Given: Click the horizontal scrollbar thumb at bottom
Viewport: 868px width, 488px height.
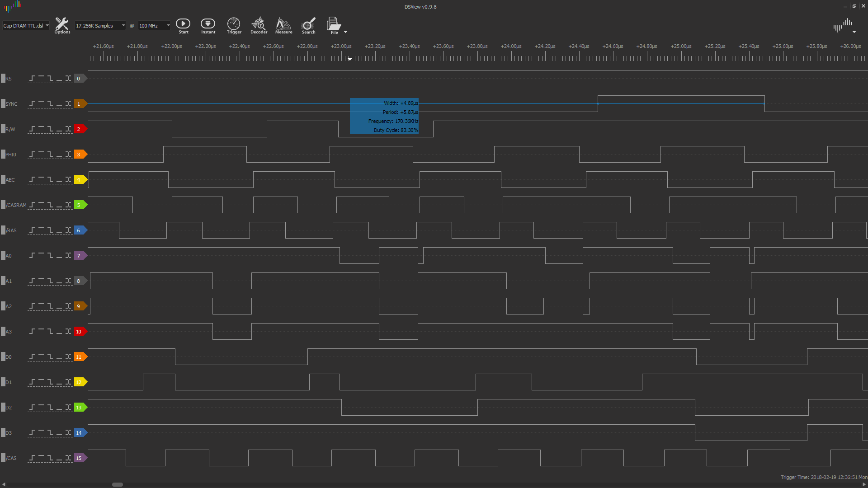Looking at the screenshot, I should (118, 484).
